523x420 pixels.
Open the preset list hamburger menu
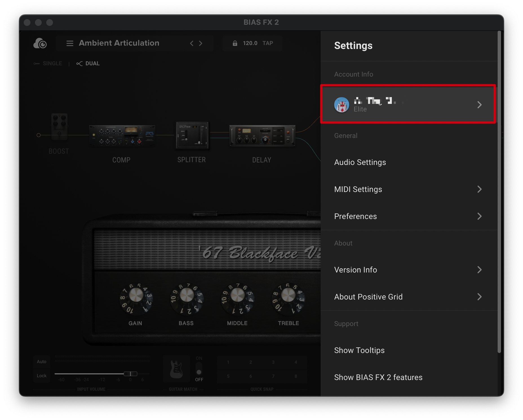[70, 43]
